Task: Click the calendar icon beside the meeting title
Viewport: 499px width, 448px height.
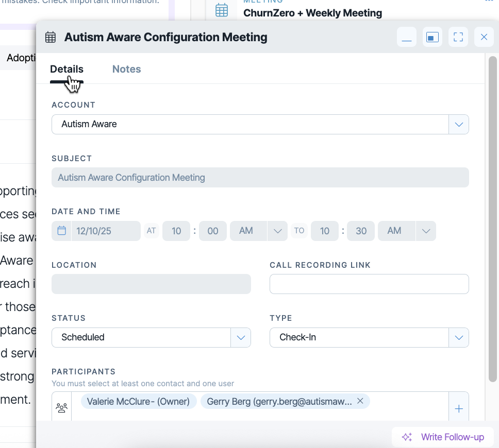Action: (x=51, y=37)
